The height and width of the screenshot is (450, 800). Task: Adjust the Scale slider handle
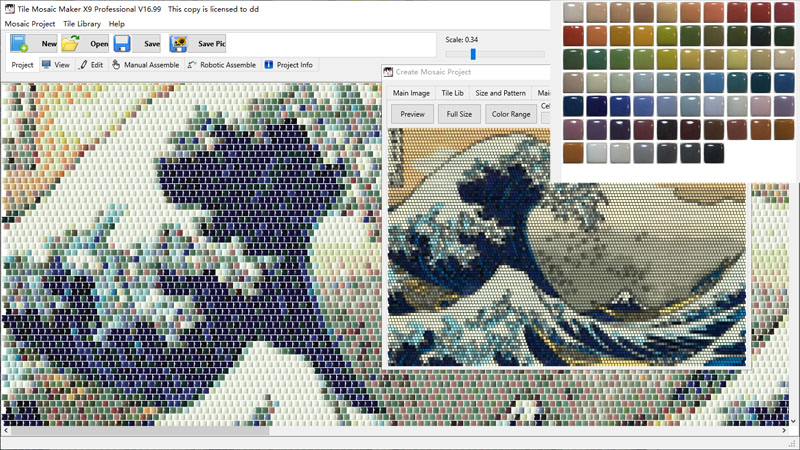coord(473,54)
